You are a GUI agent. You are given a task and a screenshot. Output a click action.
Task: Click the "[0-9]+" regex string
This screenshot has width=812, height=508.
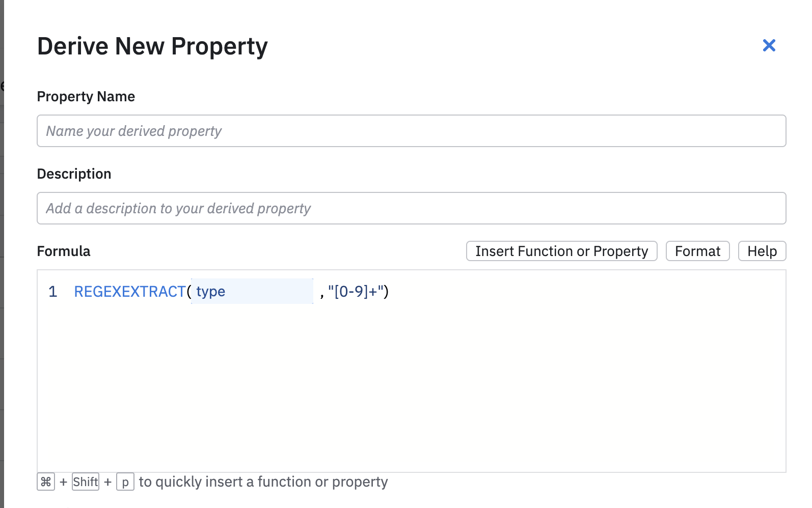tap(355, 292)
